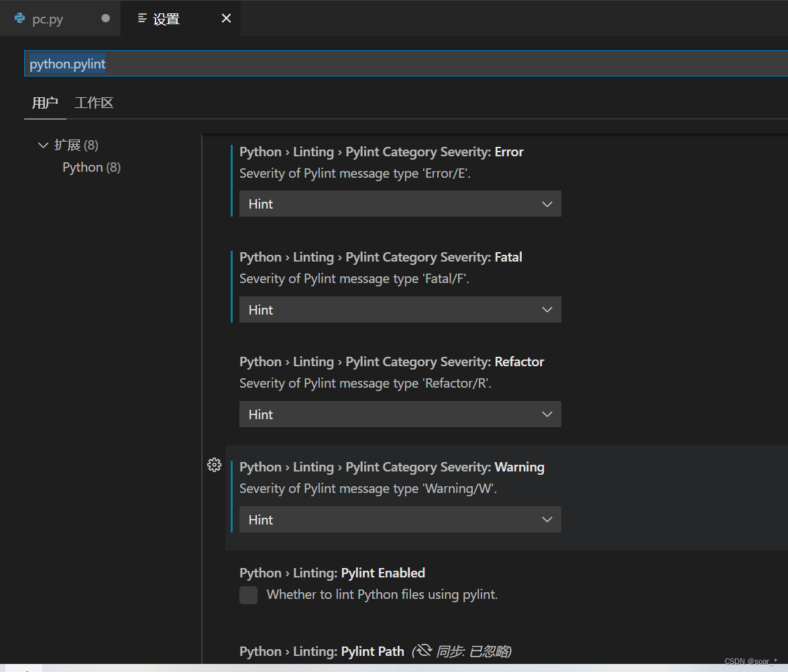Open Error severity dropdown
788x672 pixels.
(x=400, y=204)
